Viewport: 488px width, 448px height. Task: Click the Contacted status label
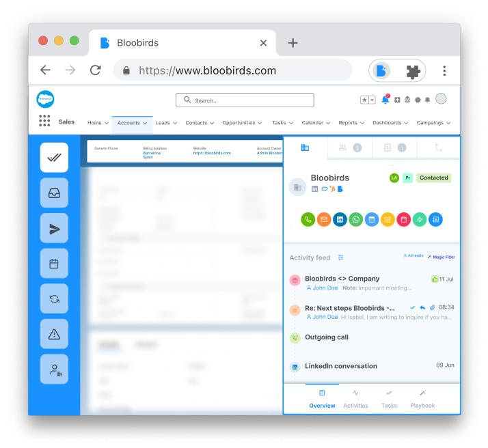click(434, 178)
